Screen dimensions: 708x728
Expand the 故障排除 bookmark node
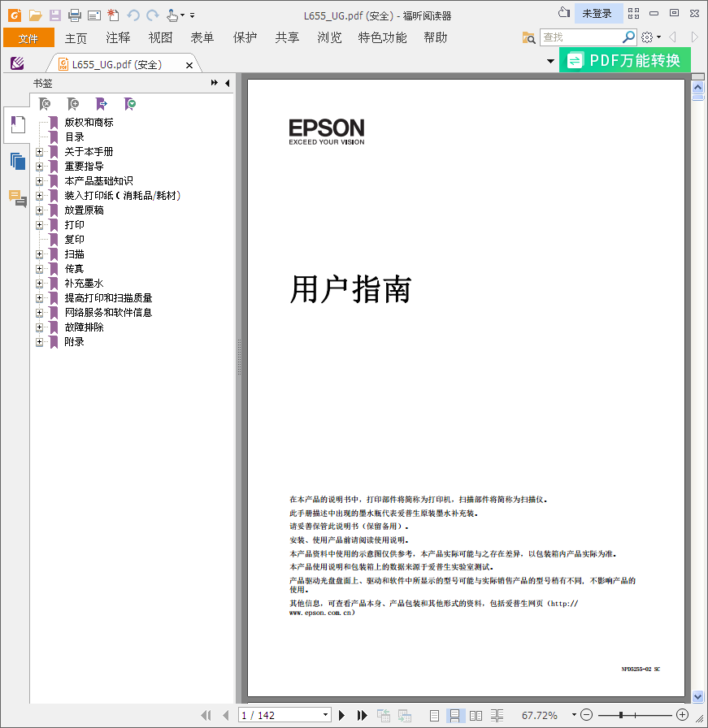pyautogui.click(x=40, y=327)
